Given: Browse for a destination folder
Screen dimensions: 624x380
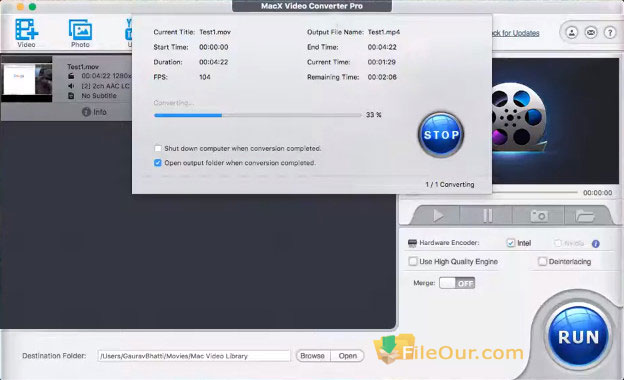Looking at the screenshot, I should pos(313,356).
